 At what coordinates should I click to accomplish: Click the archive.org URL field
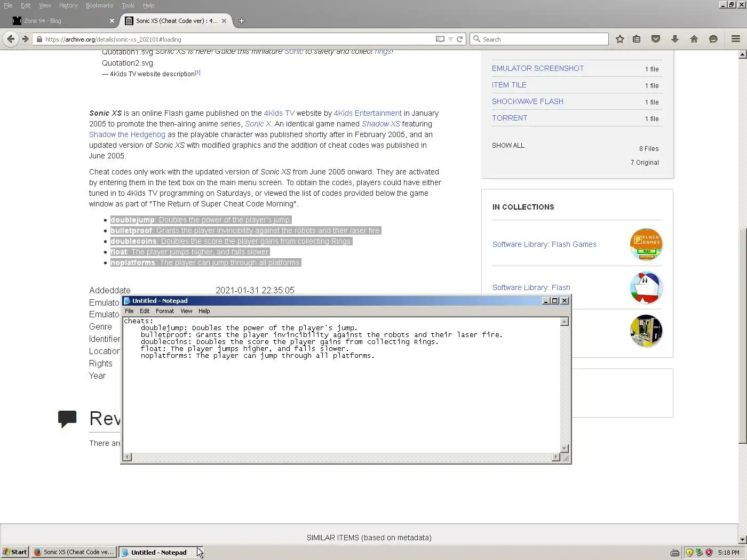click(x=235, y=39)
